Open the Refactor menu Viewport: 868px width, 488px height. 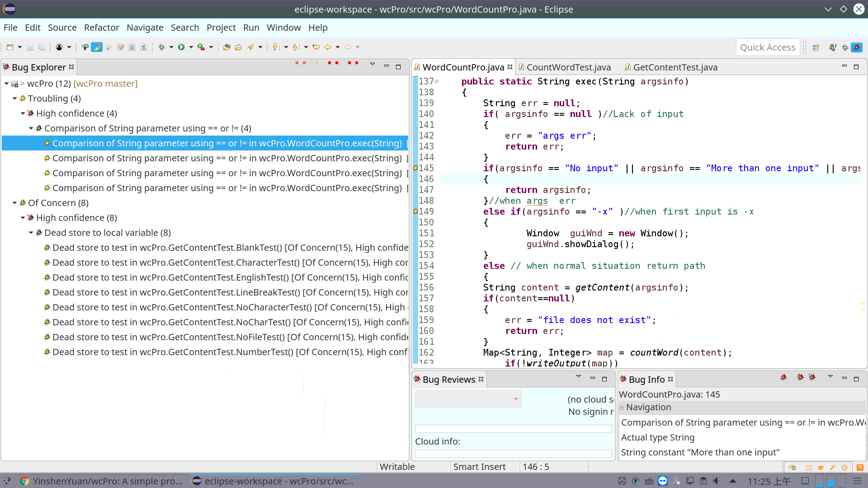tap(101, 28)
